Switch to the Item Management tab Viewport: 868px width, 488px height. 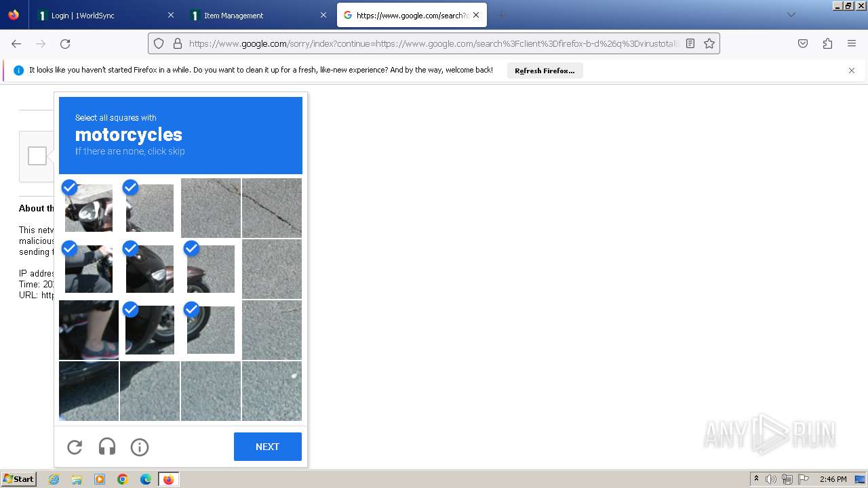(x=258, y=15)
